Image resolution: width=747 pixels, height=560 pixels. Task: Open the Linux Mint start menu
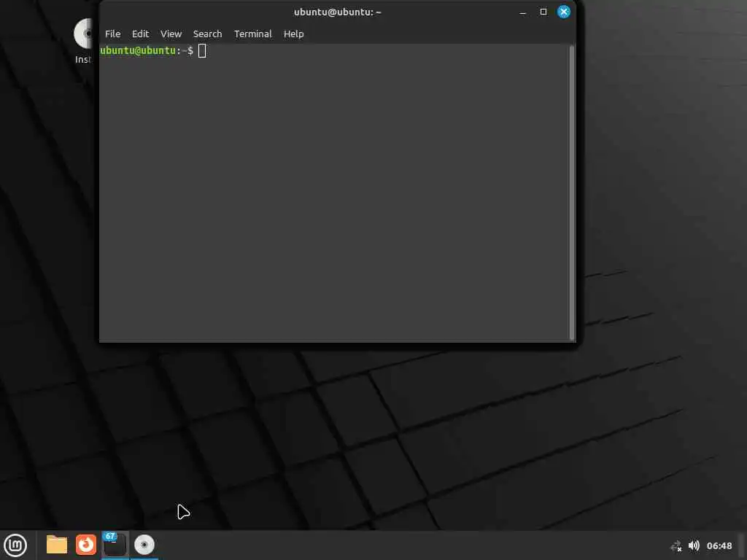click(15, 545)
